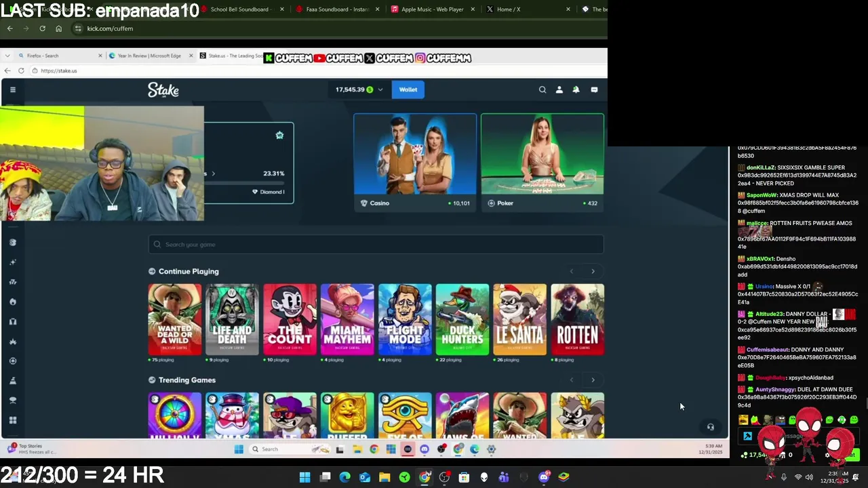This screenshot has height=488, width=868.
Task: Switch to School Bell Soundboard tab
Action: tap(241, 9)
